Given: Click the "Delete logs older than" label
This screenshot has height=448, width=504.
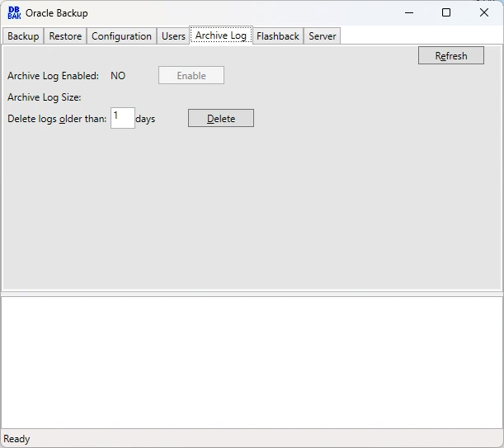Looking at the screenshot, I should point(57,119).
